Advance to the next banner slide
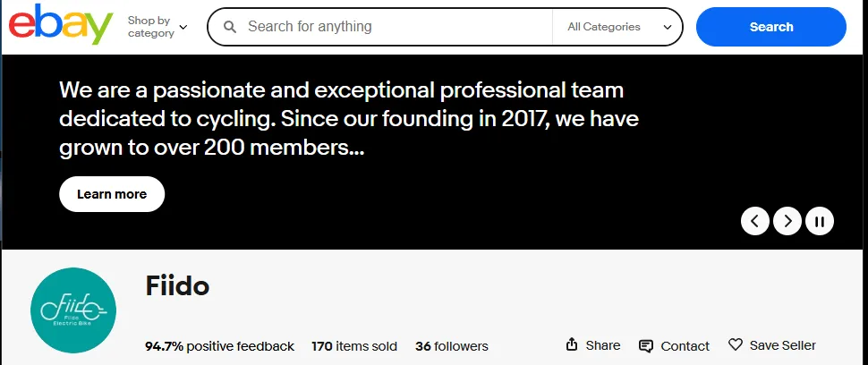This screenshot has width=868, height=365. [787, 221]
